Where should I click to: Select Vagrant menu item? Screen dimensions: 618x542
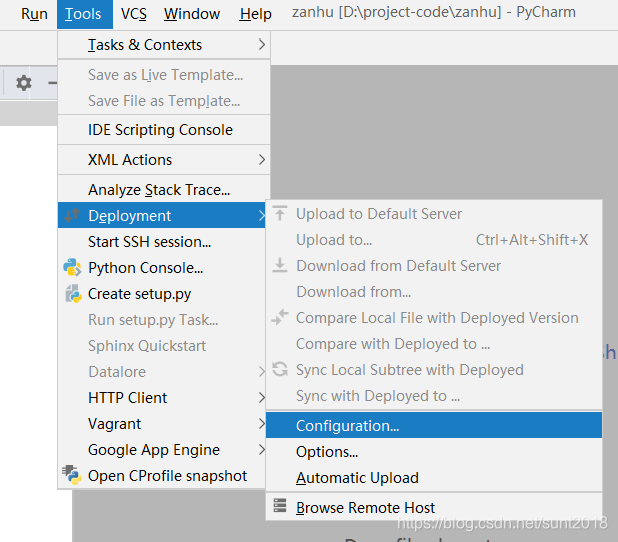point(162,424)
